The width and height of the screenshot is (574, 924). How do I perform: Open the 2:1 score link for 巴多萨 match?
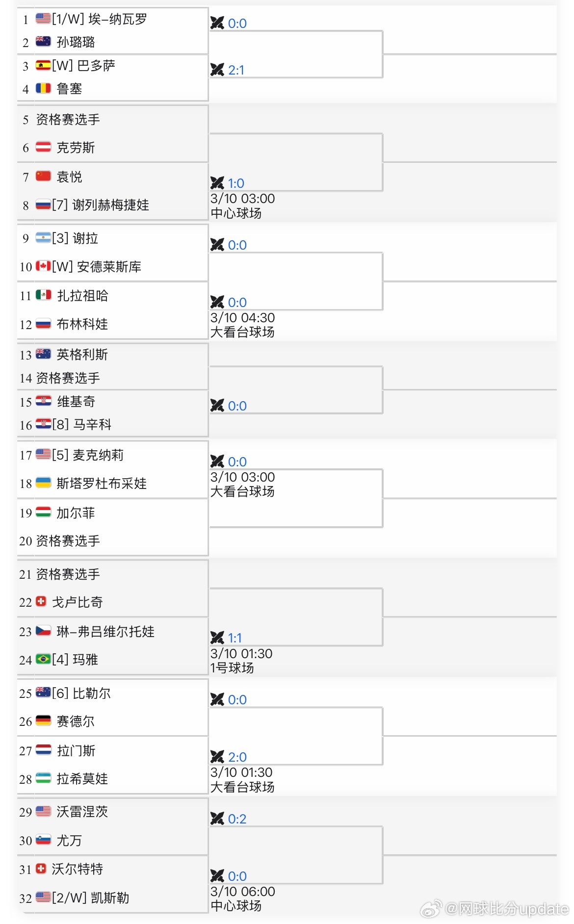pyautogui.click(x=237, y=69)
